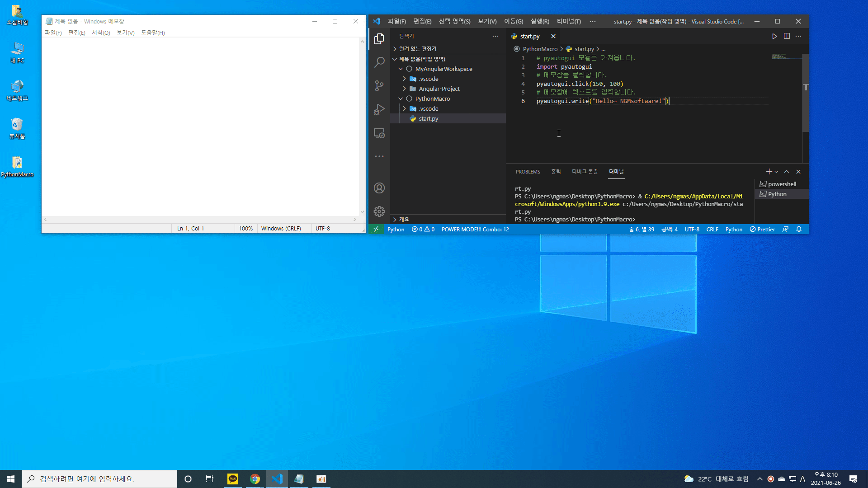Run the Python file with play button
The width and height of the screenshot is (868, 488).
pos(774,36)
